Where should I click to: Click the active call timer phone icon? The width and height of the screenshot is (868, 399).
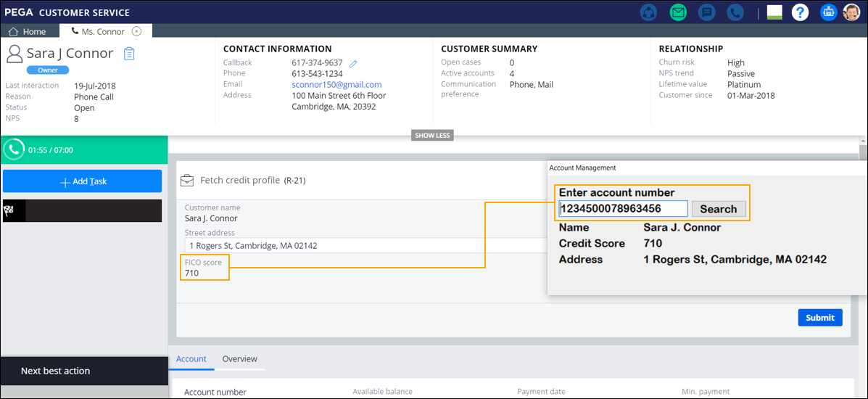tap(14, 149)
